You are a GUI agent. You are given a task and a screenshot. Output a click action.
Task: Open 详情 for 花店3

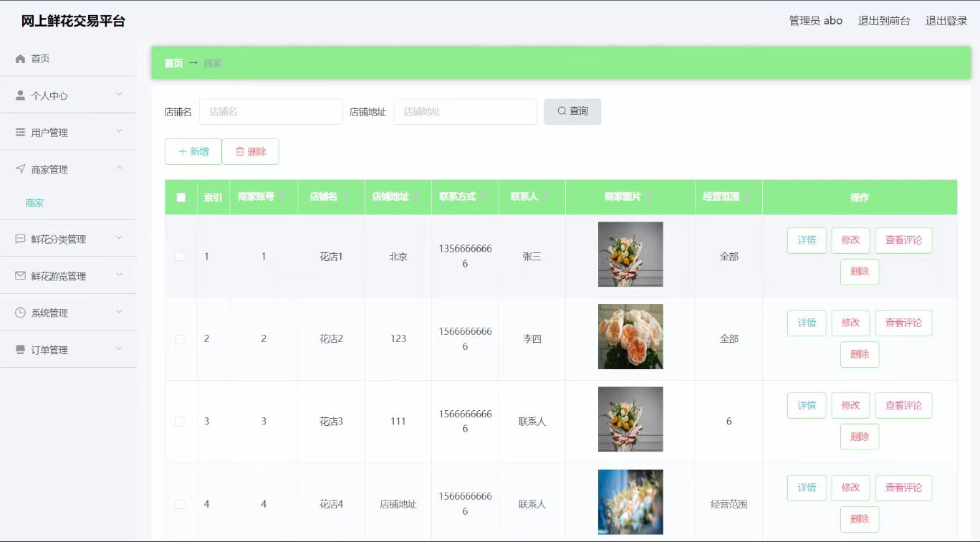click(807, 406)
